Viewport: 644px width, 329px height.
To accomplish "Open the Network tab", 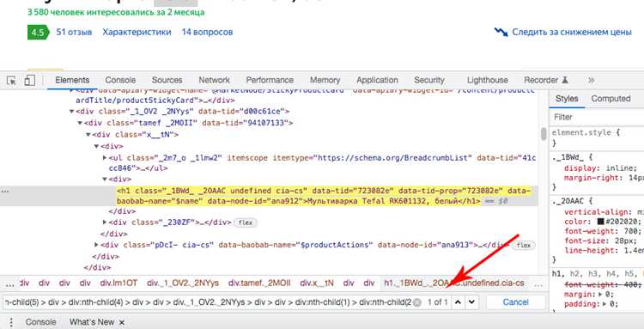I will [x=214, y=80].
